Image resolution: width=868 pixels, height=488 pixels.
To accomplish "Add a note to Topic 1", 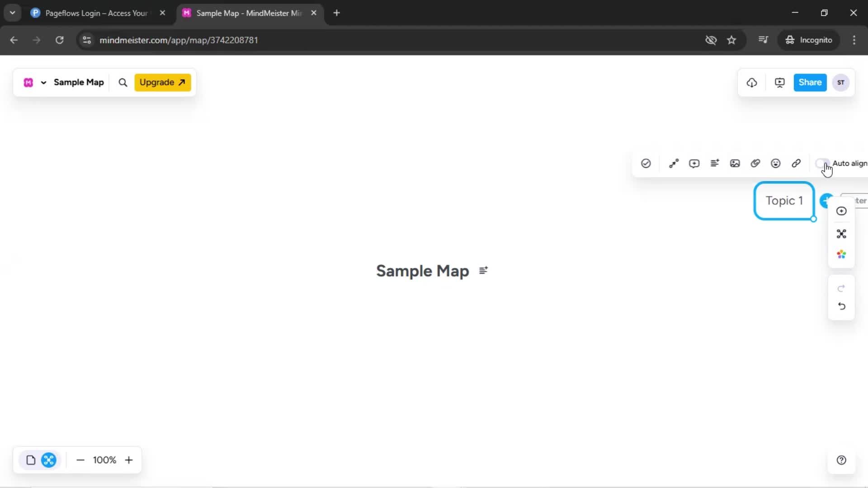I will coord(715,164).
